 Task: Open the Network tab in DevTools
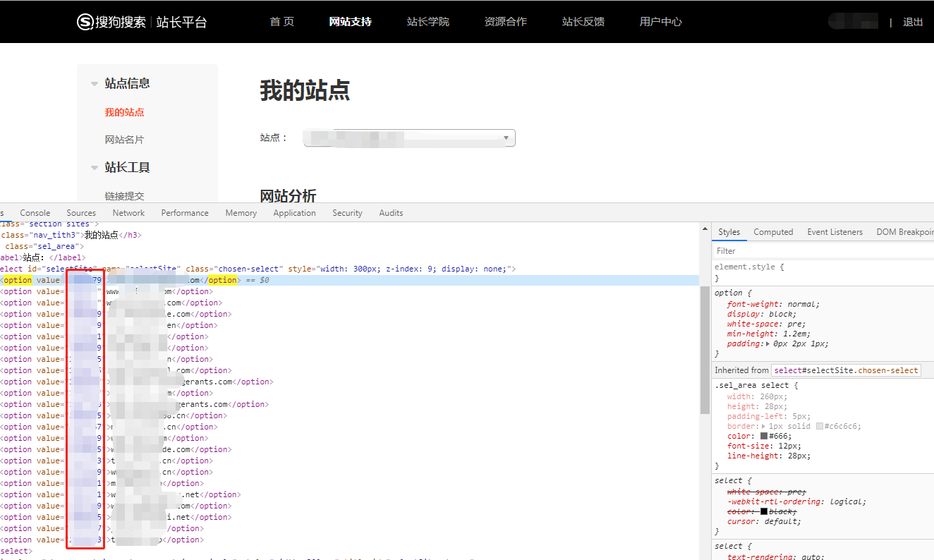click(128, 213)
